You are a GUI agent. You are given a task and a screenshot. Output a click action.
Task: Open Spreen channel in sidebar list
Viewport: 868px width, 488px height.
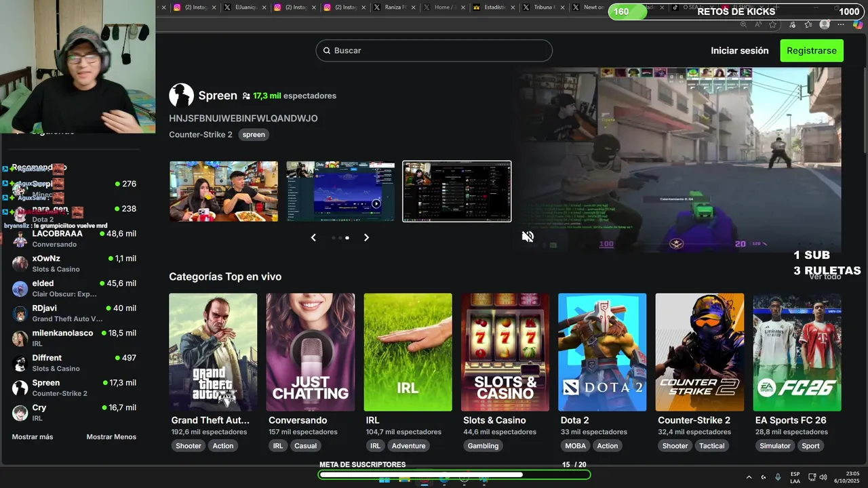[x=74, y=388]
